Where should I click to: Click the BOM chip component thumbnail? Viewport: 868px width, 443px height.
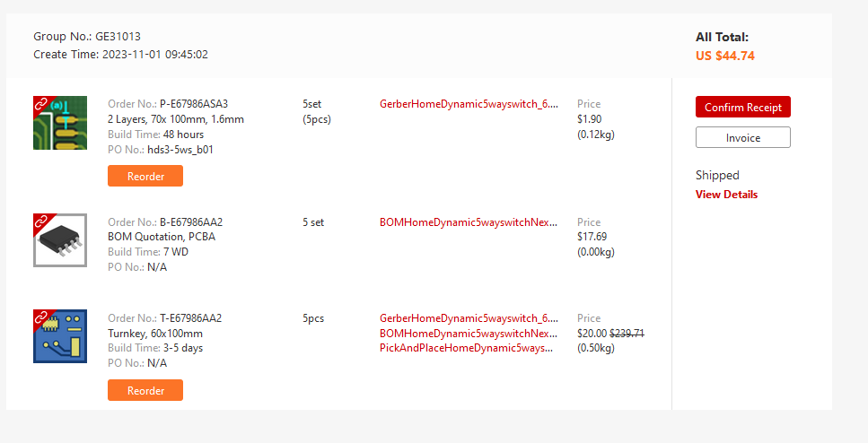[60, 240]
